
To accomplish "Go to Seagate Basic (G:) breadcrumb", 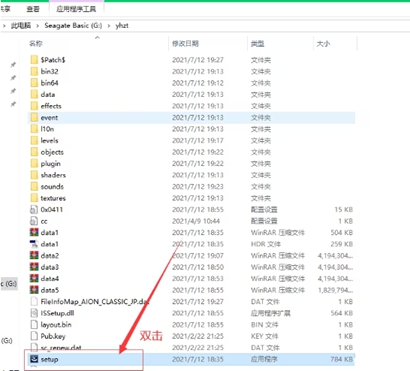I will (x=73, y=26).
